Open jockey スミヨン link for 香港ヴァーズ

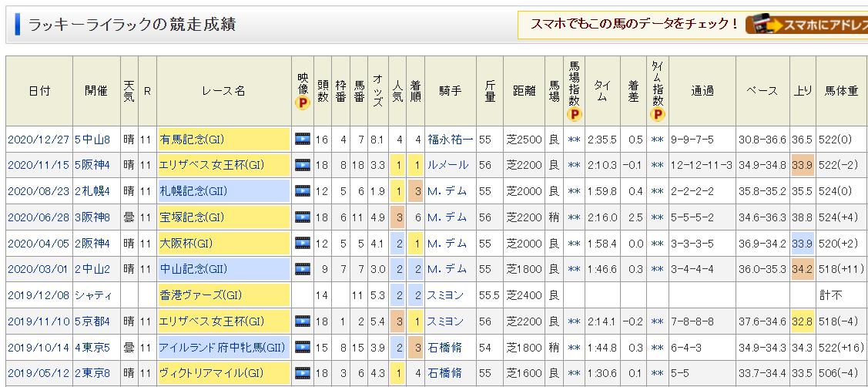pyautogui.click(x=446, y=295)
